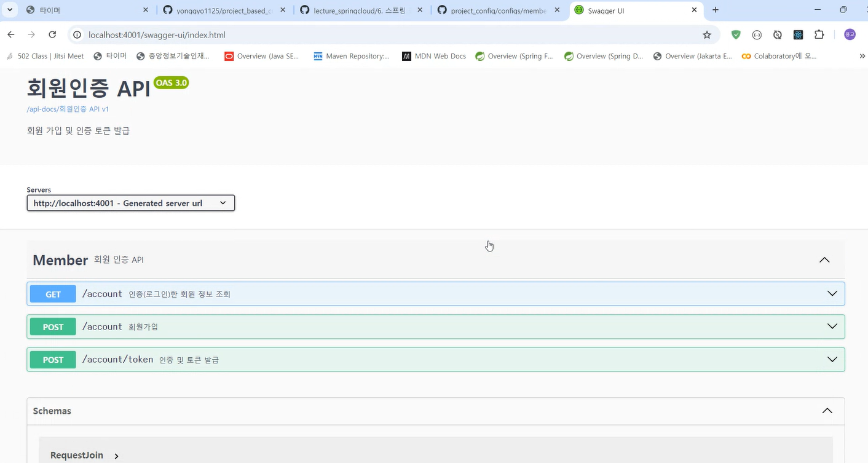Open the MDN Web Docs bookmark
868x463 pixels.
434,56
